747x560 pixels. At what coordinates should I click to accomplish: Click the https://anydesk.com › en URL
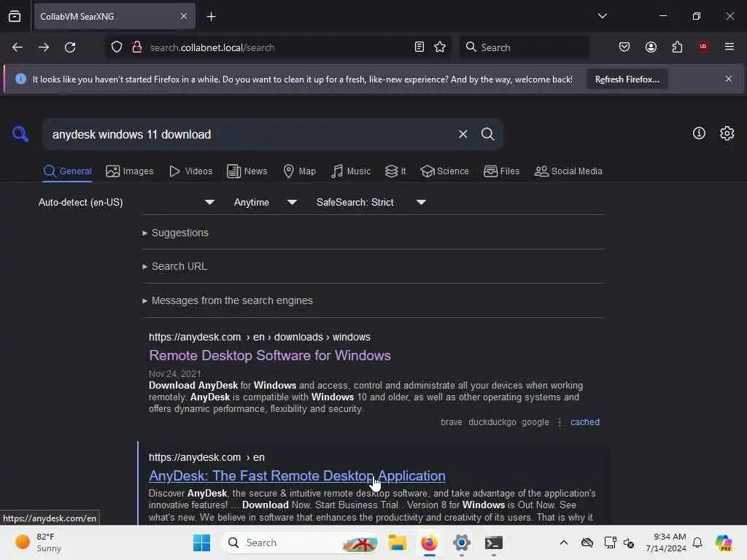click(206, 458)
